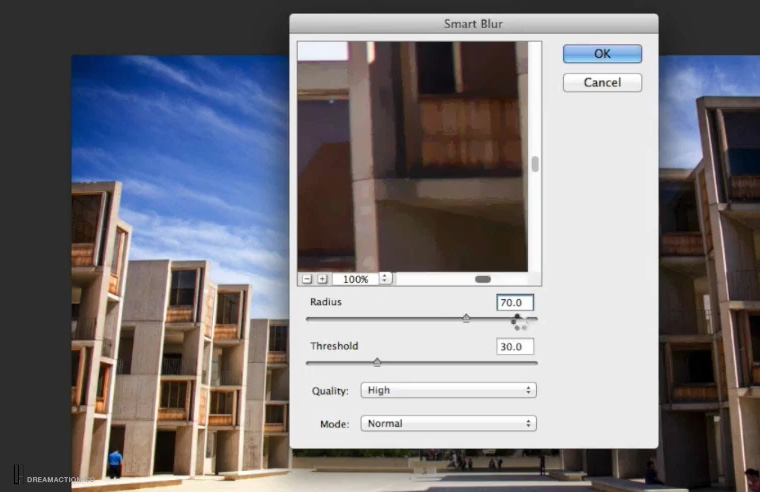Open the Quality dropdown set to High
Image resolution: width=760 pixels, height=492 pixels.
448,390
